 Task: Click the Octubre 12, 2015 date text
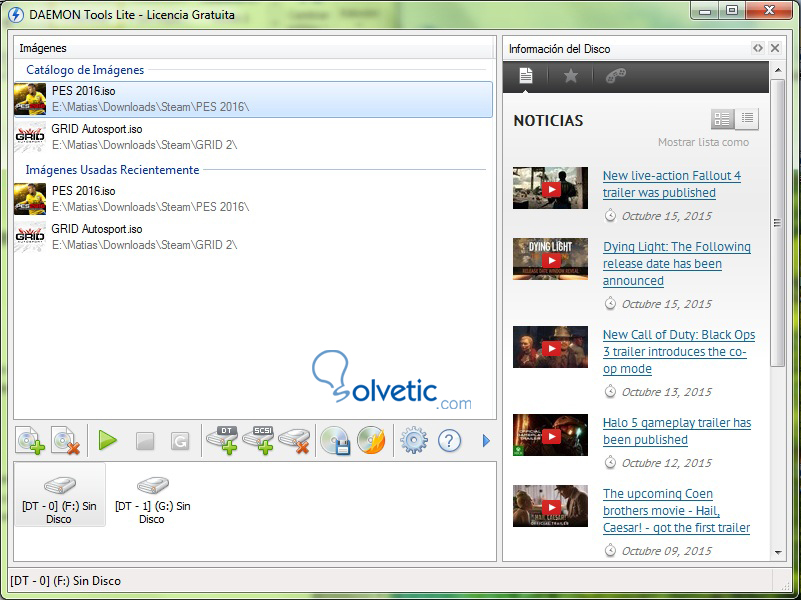(666, 463)
